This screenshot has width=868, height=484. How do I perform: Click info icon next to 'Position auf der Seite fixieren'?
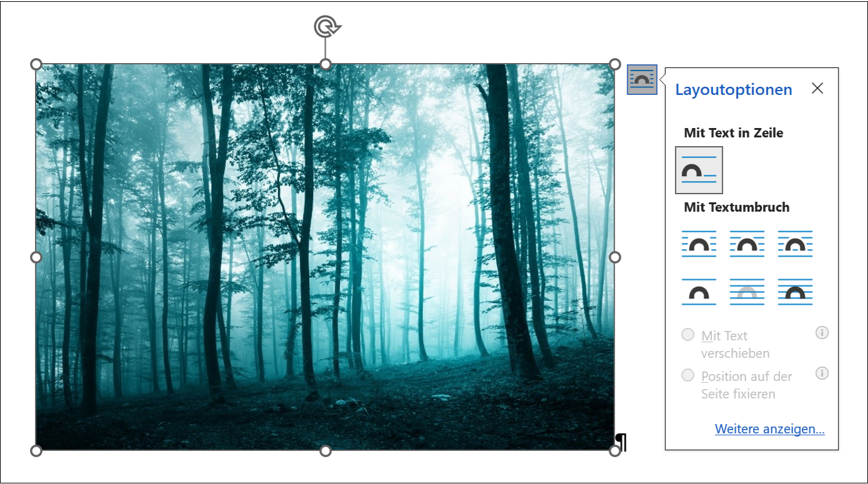pyautogui.click(x=822, y=373)
